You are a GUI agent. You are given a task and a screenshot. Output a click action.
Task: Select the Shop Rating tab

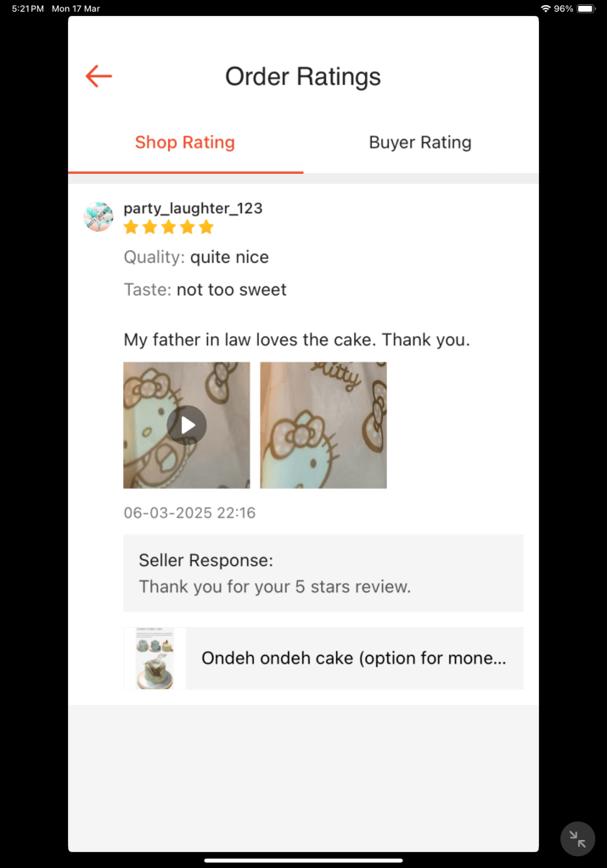point(185,143)
